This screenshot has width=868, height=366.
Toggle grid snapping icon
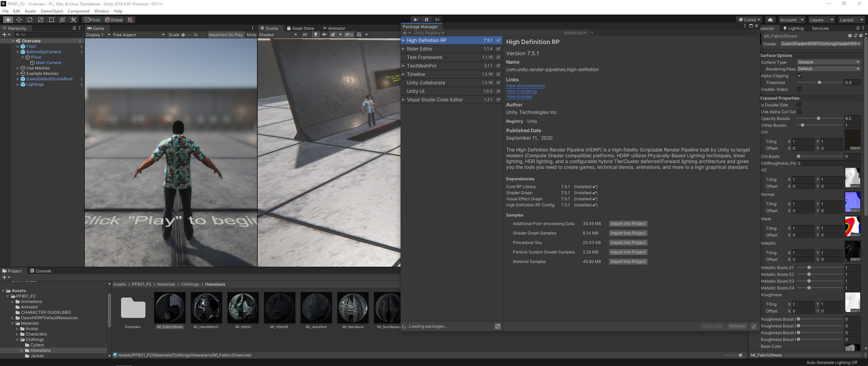click(130, 20)
